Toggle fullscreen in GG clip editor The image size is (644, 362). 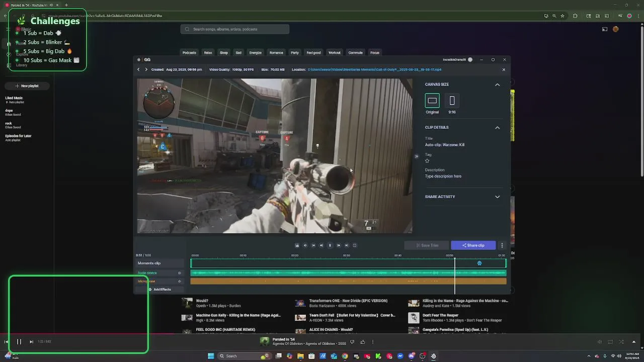click(355, 245)
